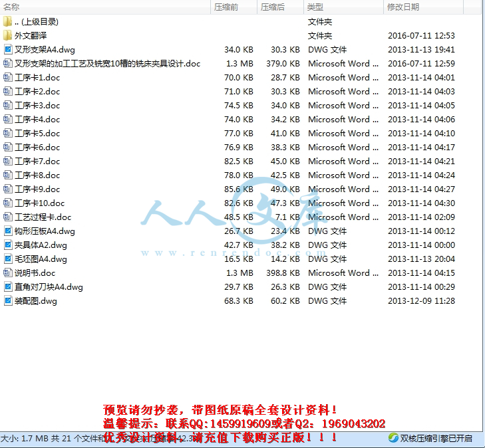Select the file name 工艺过程卡.doc
The image size is (485, 448).
(43, 217)
